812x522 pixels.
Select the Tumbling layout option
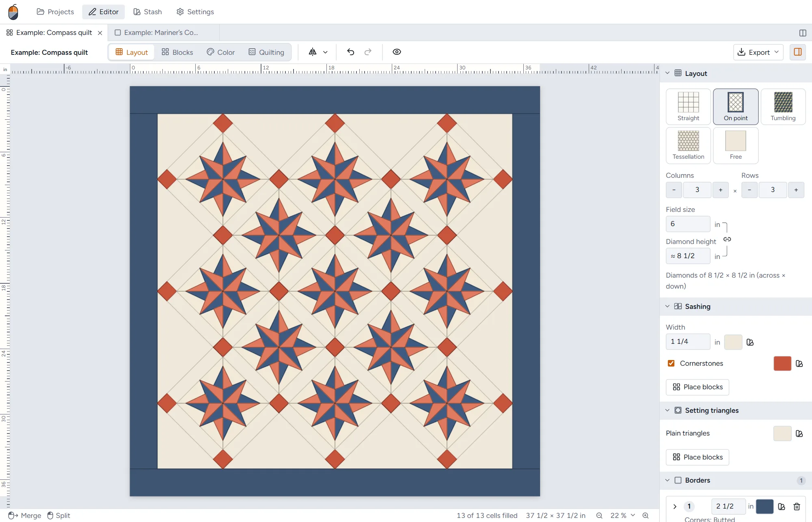click(783, 106)
